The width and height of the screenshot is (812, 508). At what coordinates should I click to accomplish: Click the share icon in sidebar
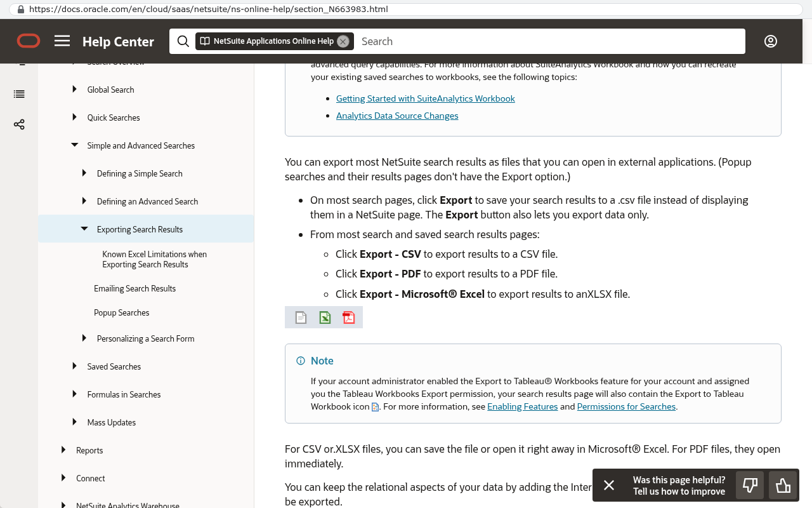click(x=19, y=124)
